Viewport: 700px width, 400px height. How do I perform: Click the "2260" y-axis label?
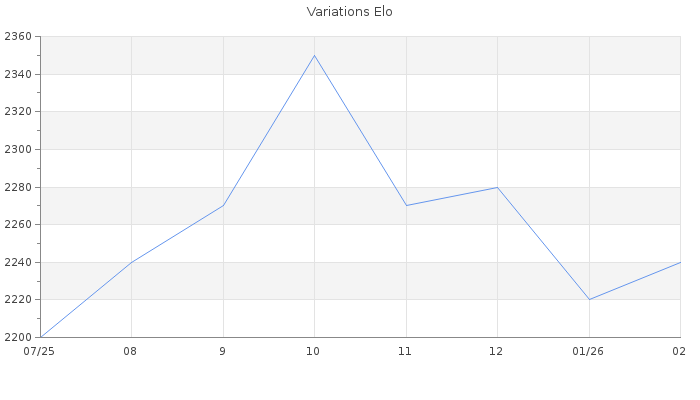click(x=18, y=224)
